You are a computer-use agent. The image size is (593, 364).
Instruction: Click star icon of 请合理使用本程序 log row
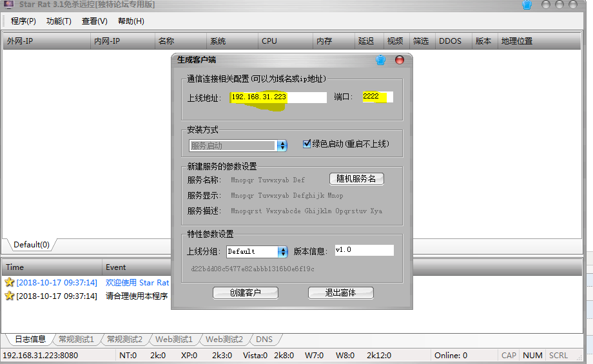tap(10, 296)
